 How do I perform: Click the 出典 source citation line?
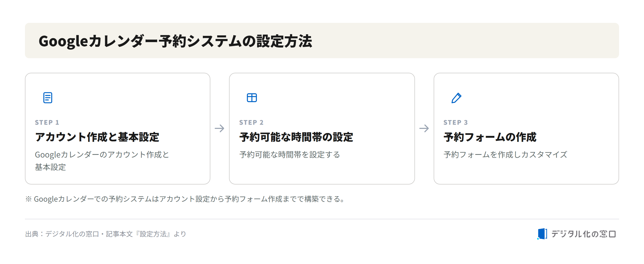tap(106, 234)
